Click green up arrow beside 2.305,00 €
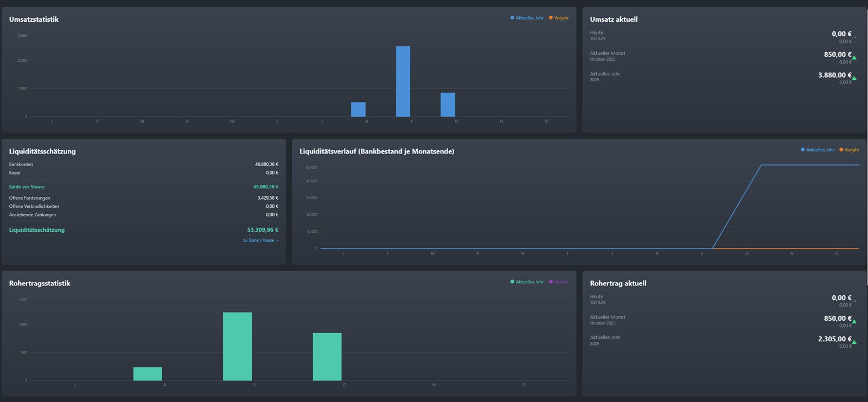The width and height of the screenshot is (868, 402). click(x=854, y=342)
